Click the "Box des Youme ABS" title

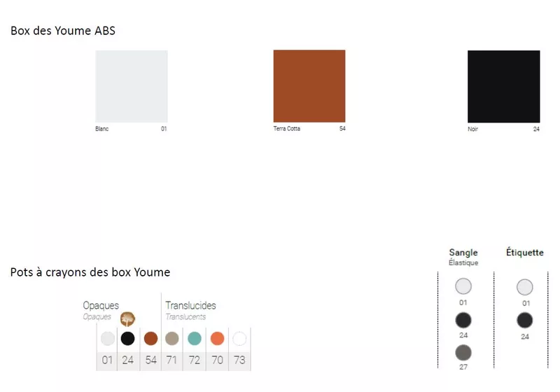tap(63, 31)
